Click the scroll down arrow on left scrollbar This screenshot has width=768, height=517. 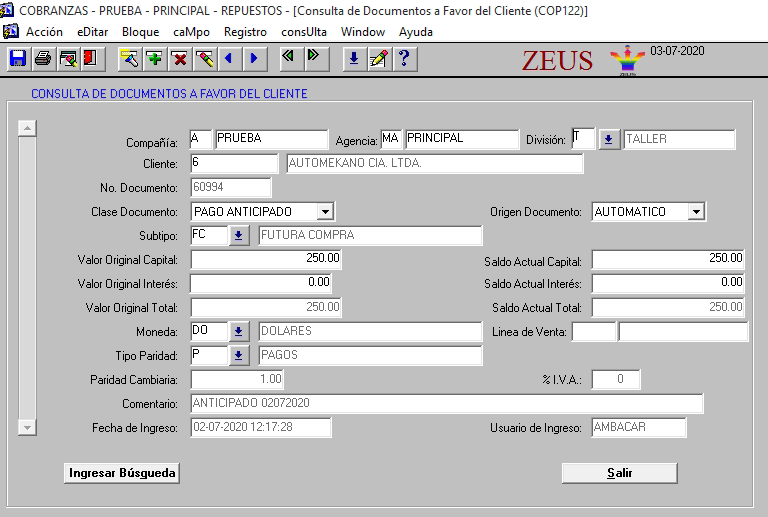(x=28, y=427)
